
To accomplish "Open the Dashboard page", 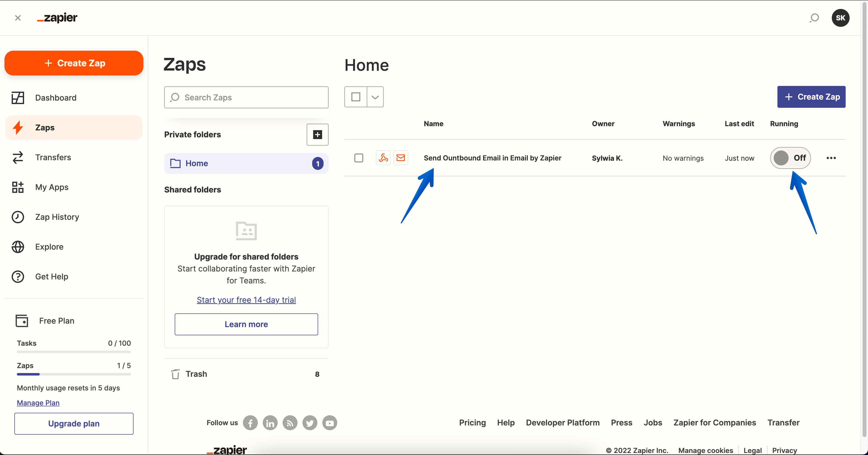I will [x=74, y=98].
